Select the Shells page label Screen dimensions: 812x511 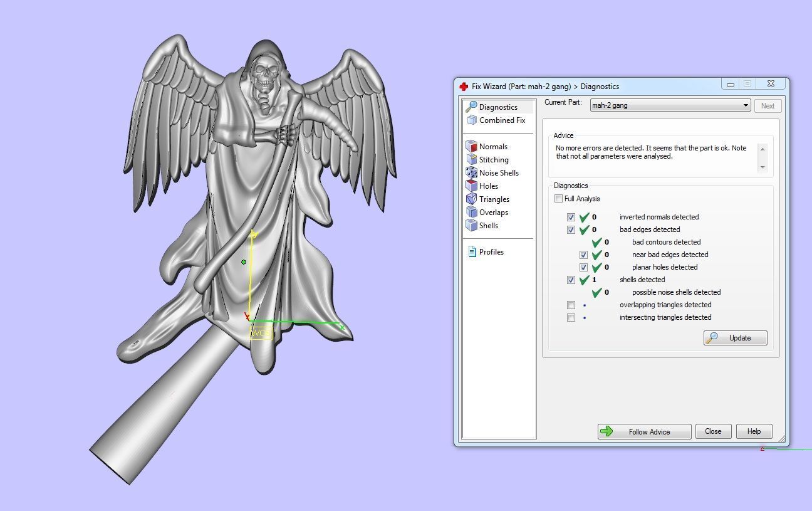coord(489,226)
